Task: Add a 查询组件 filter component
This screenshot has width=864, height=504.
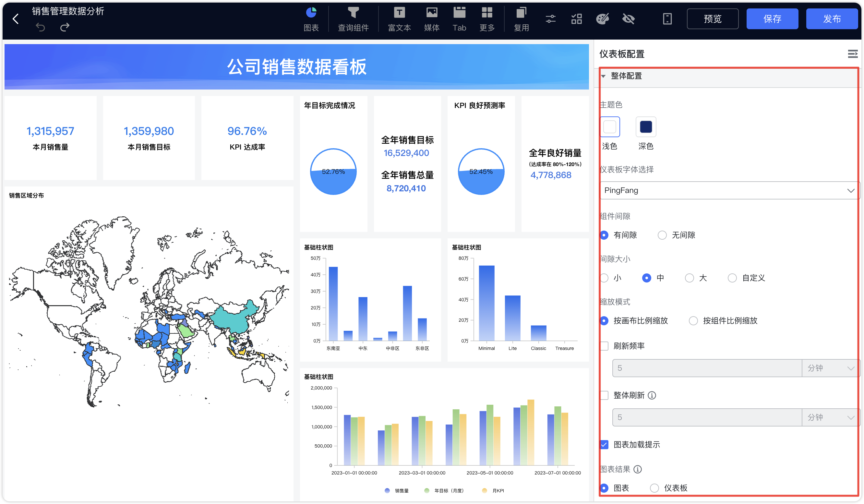Action: [x=353, y=19]
